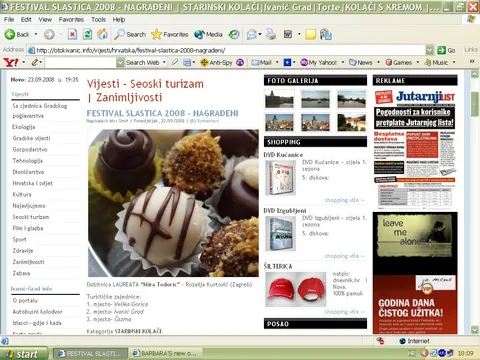The image size is (480, 360).
Task: Click the Yahoo! logo in the toolbar
Action: tap(11, 62)
